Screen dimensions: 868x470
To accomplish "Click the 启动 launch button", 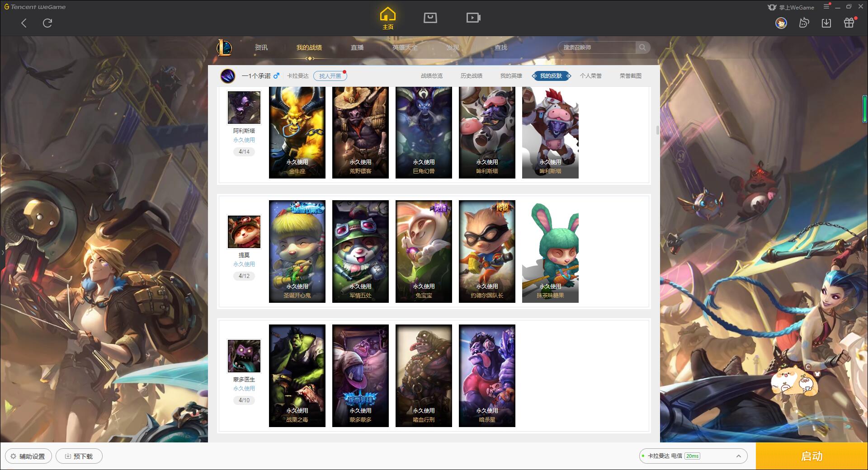I will coord(812,456).
